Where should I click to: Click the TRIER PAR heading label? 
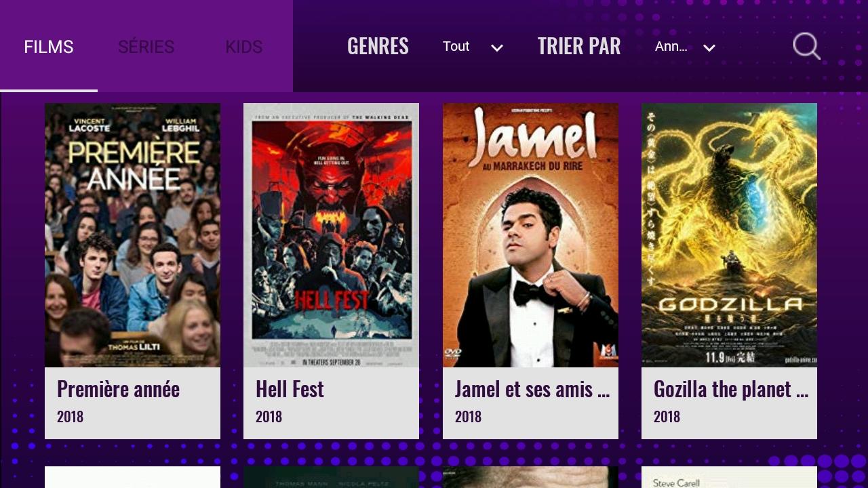pos(579,46)
